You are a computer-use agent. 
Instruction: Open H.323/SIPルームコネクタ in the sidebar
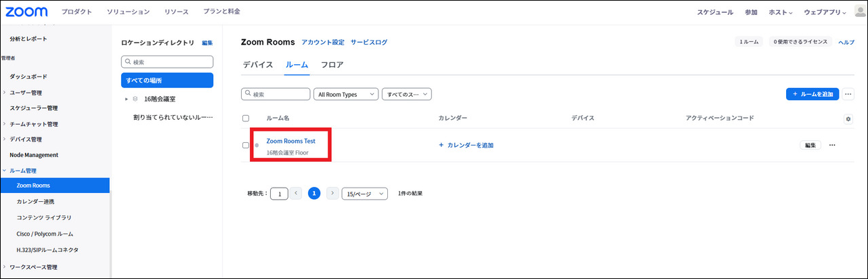point(47,250)
